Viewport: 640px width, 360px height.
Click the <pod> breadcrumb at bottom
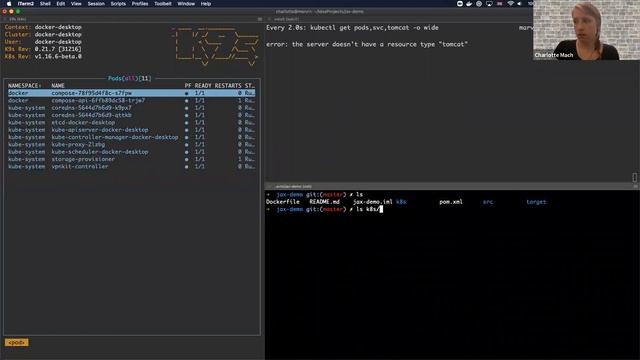(17, 342)
